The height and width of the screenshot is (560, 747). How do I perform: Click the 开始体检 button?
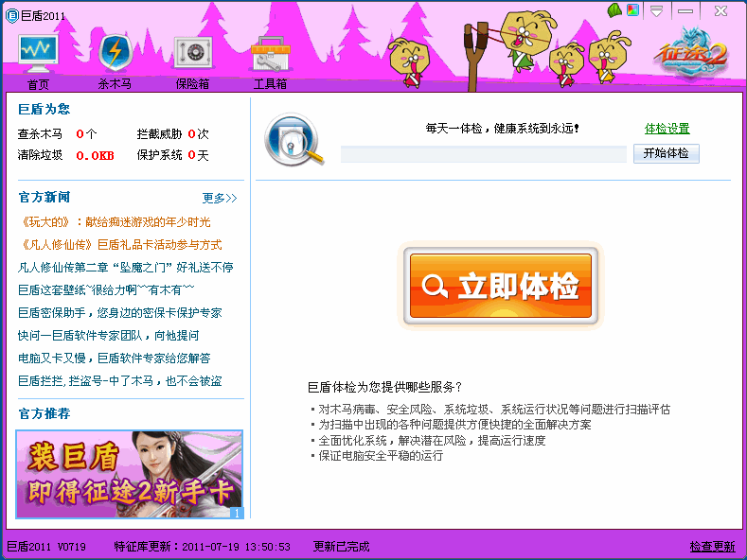coord(666,153)
